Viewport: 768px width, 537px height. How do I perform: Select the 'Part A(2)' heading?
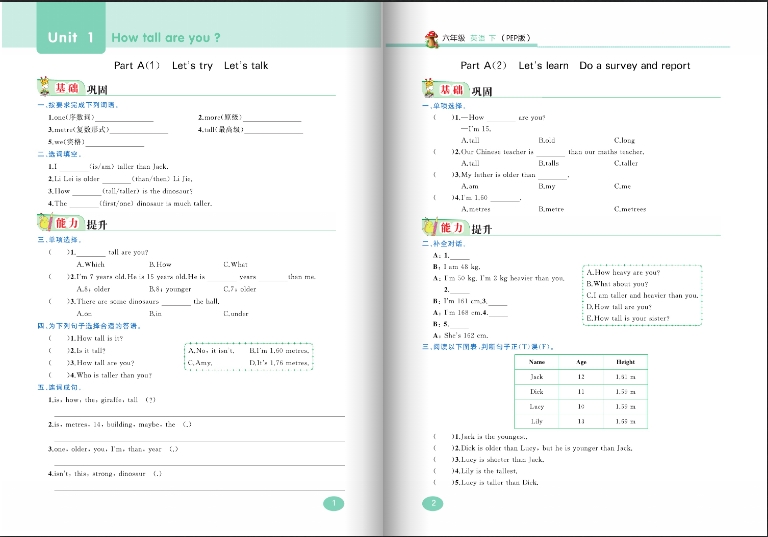pos(483,66)
